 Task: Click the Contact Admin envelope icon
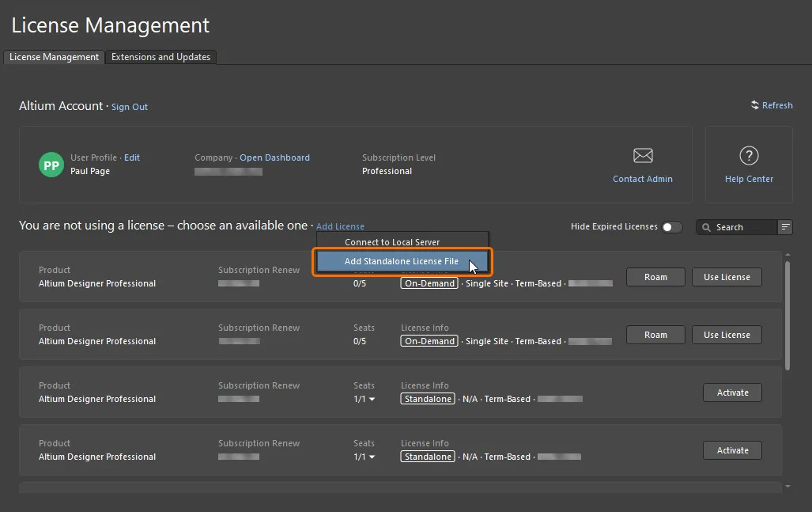pos(643,155)
